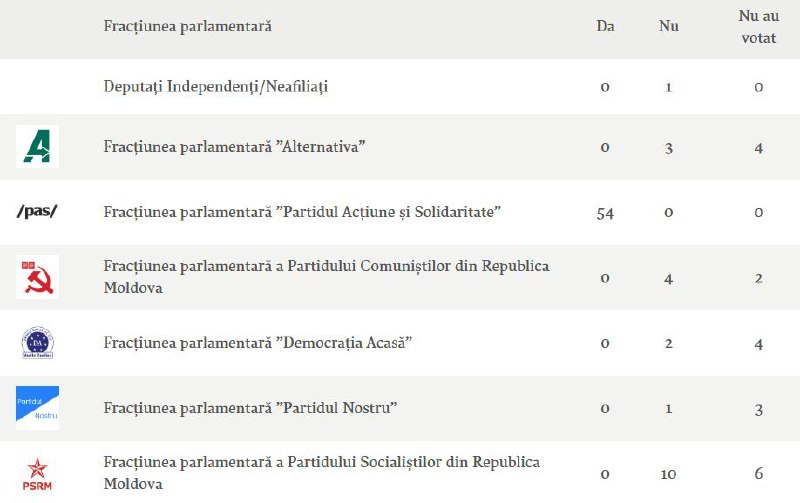This screenshot has height=503, width=800.
Task: Click the /pas/ party logo
Action: pos(37,211)
